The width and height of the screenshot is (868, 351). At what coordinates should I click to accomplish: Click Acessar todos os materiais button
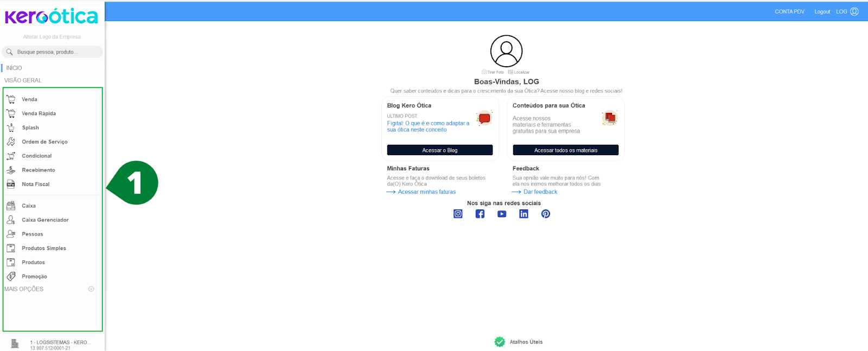(x=566, y=150)
